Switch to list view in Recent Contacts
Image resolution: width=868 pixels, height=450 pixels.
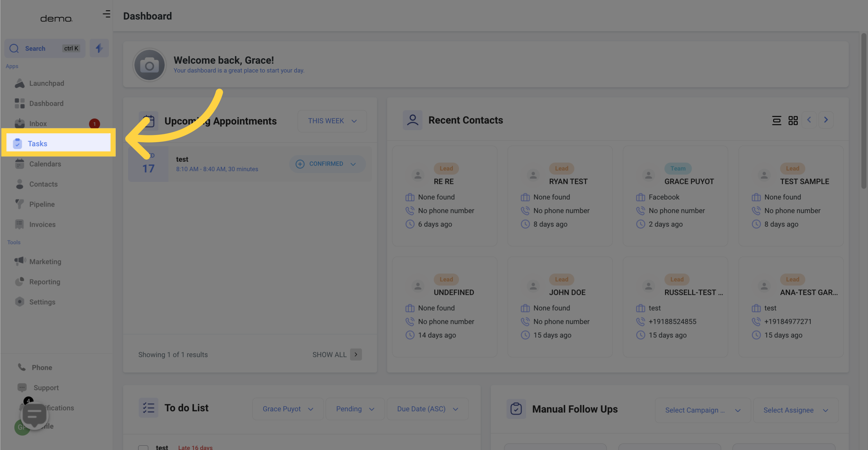[777, 120]
